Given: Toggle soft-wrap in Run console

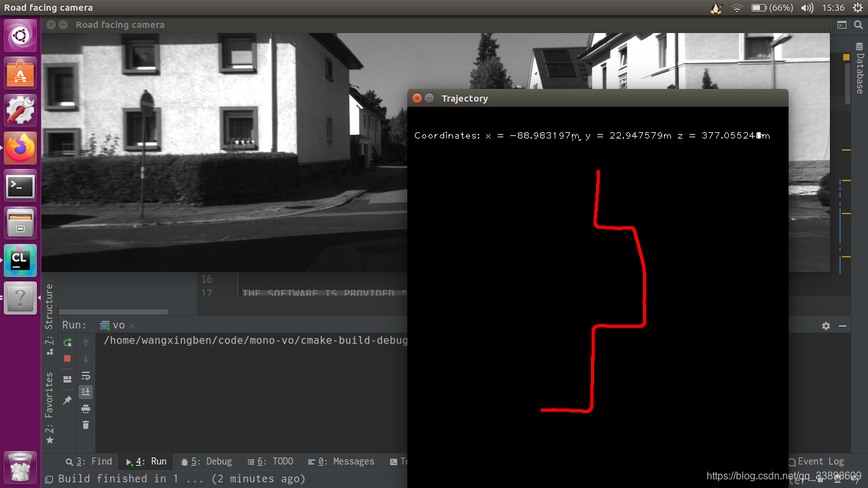Looking at the screenshot, I should (x=86, y=376).
